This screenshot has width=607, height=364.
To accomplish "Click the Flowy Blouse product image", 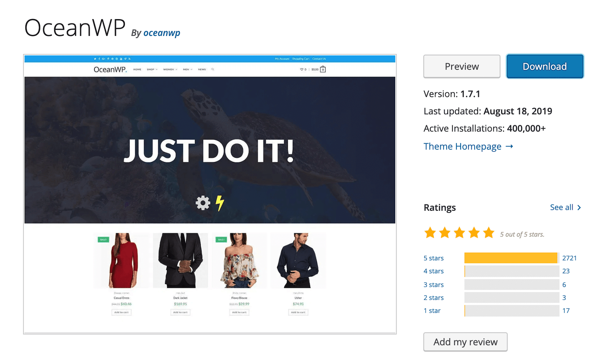I will [240, 260].
